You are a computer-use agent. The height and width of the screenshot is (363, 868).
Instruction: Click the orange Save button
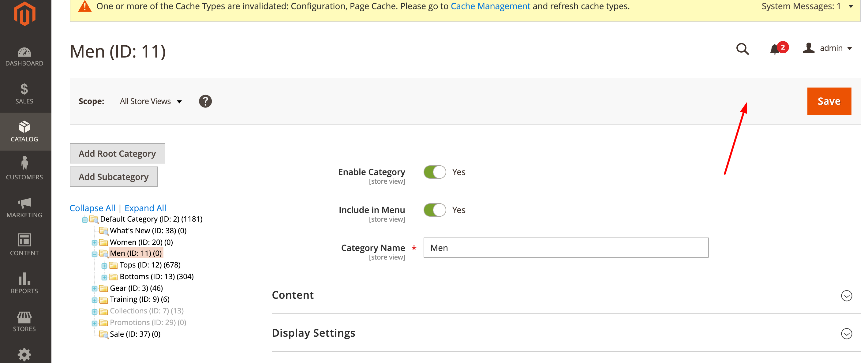(x=829, y=101)
